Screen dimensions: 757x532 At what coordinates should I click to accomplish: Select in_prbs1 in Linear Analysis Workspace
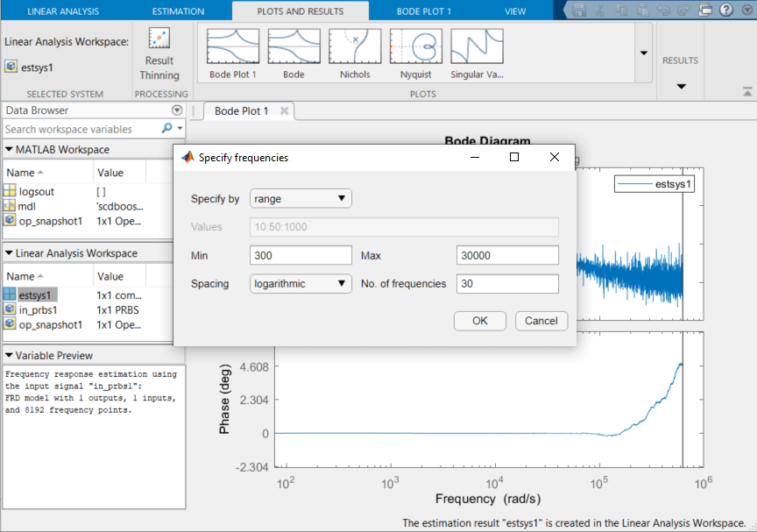[36, 309]
